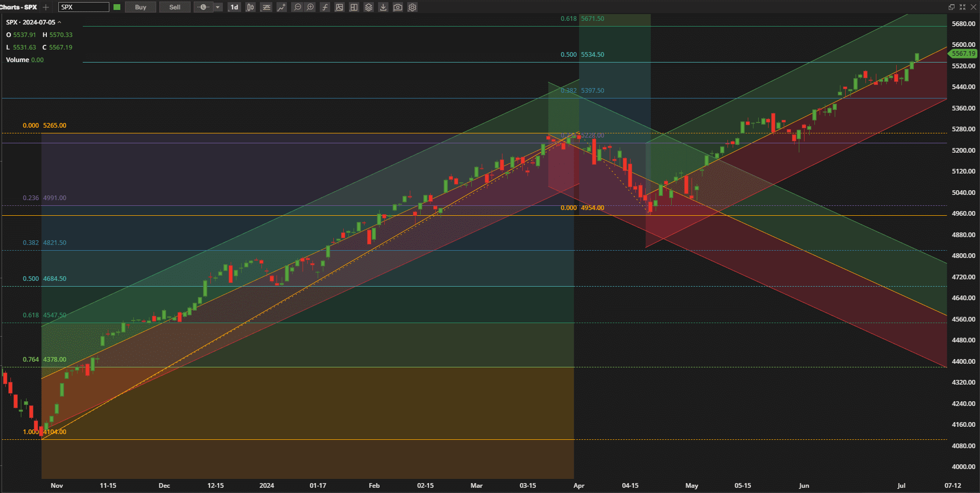Click the Apr date axis label
This screenshot has height=493, width=980.
pyautogui.click(x=579, y=486)
